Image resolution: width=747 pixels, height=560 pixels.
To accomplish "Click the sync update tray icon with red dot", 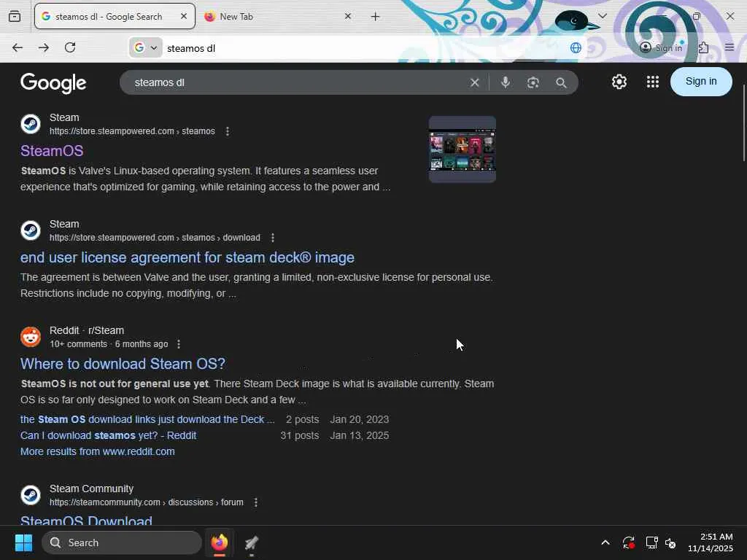I will tap(628, 542).
